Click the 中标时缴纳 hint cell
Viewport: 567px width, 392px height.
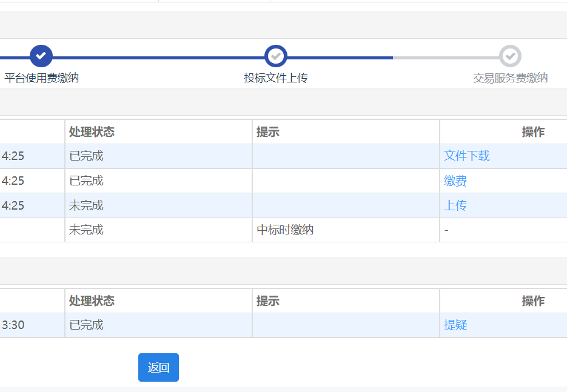coord(285,230)
